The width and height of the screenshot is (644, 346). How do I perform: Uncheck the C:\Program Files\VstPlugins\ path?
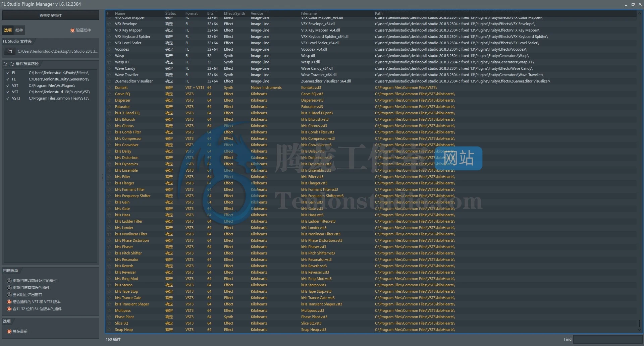click(8, 85)
